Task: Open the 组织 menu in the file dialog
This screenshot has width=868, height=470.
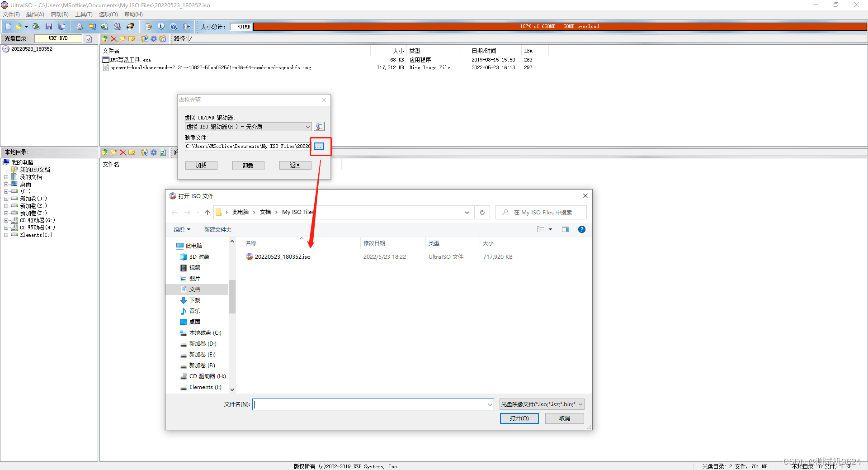Action: (182, 230)
